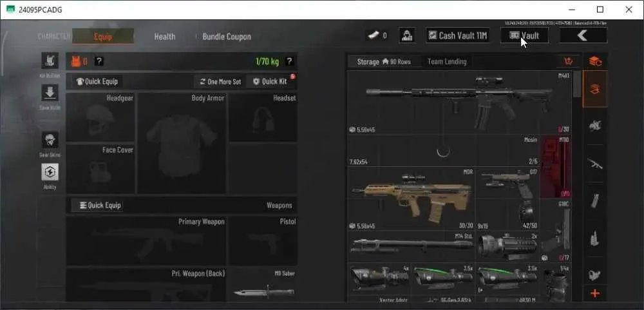This screenshot has width=644, height=310.
Task: Open the Kit Builder icon
Action: pos(50,61)
